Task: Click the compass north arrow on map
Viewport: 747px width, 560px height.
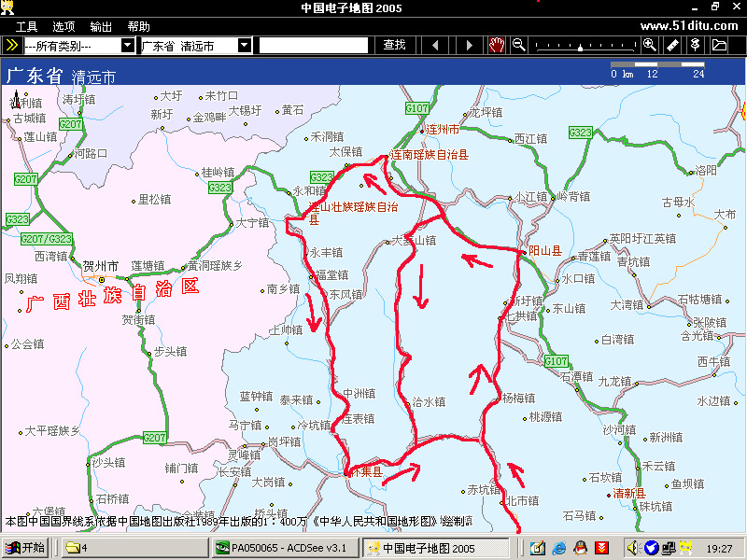Action: [x=16, y=99]
